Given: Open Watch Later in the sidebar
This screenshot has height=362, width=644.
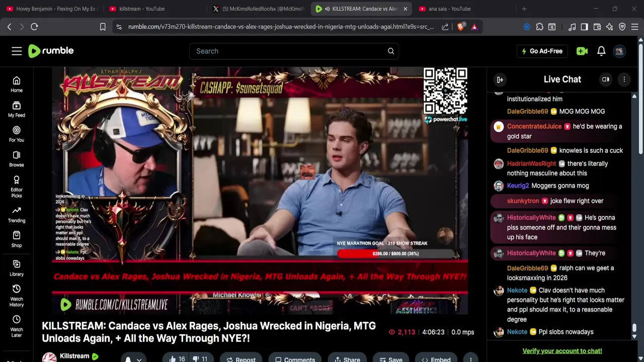Looking at the screenshot, I should 17,326.
